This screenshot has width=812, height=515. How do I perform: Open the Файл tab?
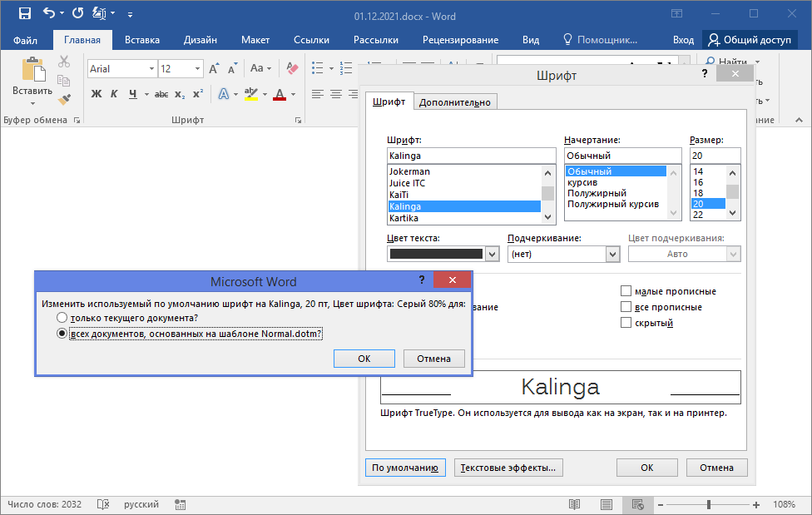point(25,40)
